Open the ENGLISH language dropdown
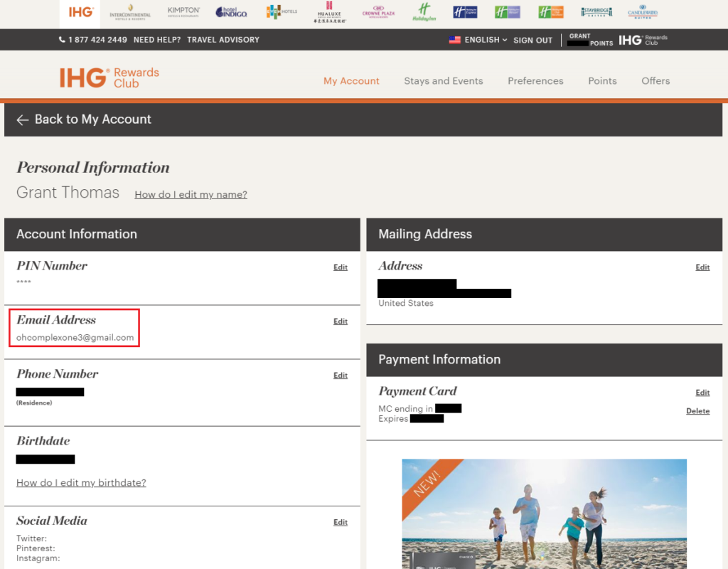Screen dimensions: 728x569 pyautogui.click(x=482, y=40)
